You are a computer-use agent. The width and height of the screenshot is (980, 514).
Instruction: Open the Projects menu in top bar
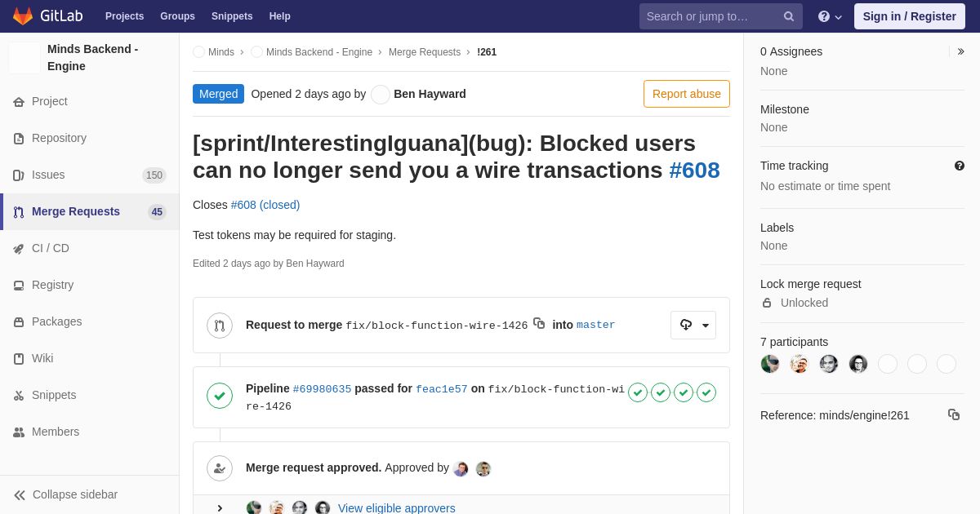tap(124, 16)
